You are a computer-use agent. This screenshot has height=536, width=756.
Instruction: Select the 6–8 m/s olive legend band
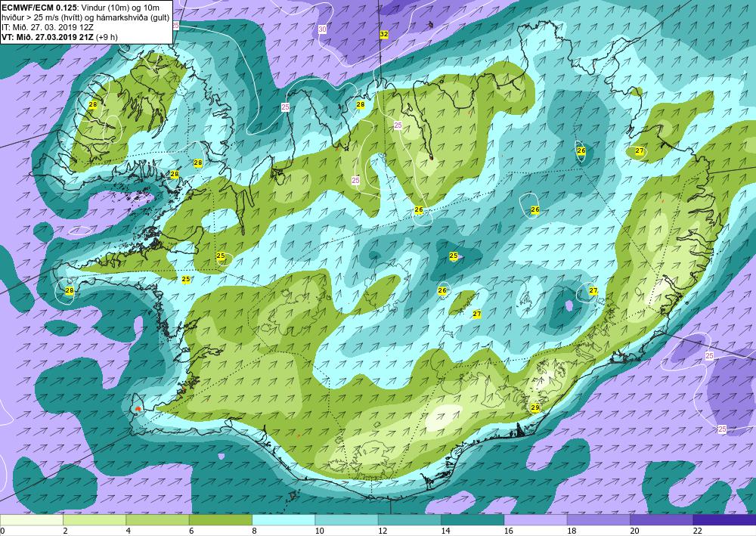pyautogui.click(x=221, y=520)
